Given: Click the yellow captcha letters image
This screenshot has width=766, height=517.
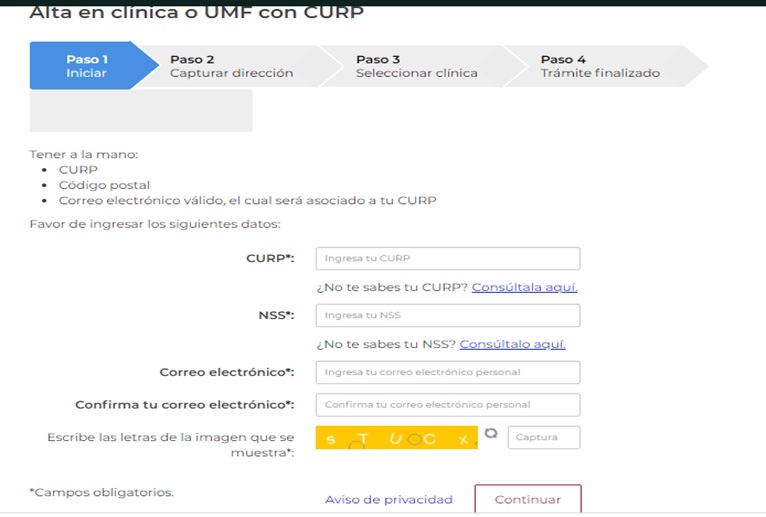Looking at the screenshot, I should tap(397, 438).
